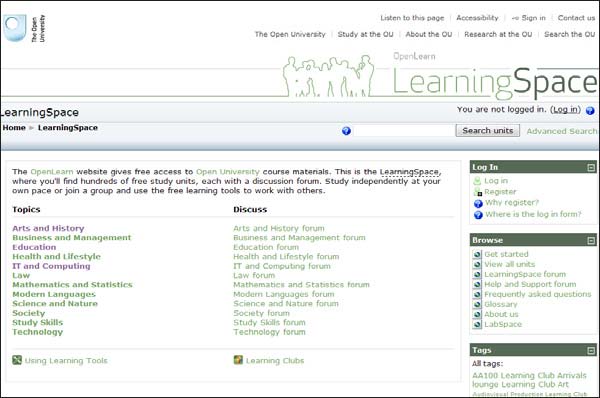Image resolution: width=600 pixels, height=398 pixels.
Task: Collapse the Browse block
Action: click(x=591, y=240)
